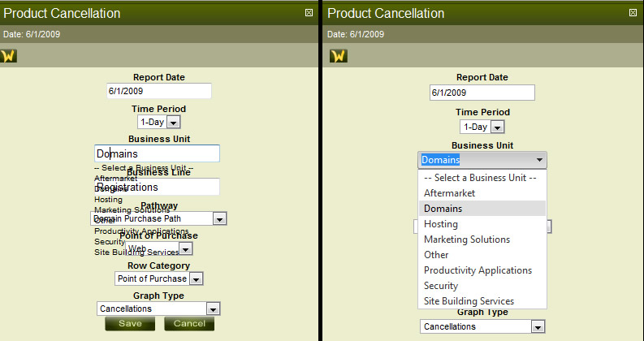Collapse the open Business Unit dropdown

coord(540,160)
